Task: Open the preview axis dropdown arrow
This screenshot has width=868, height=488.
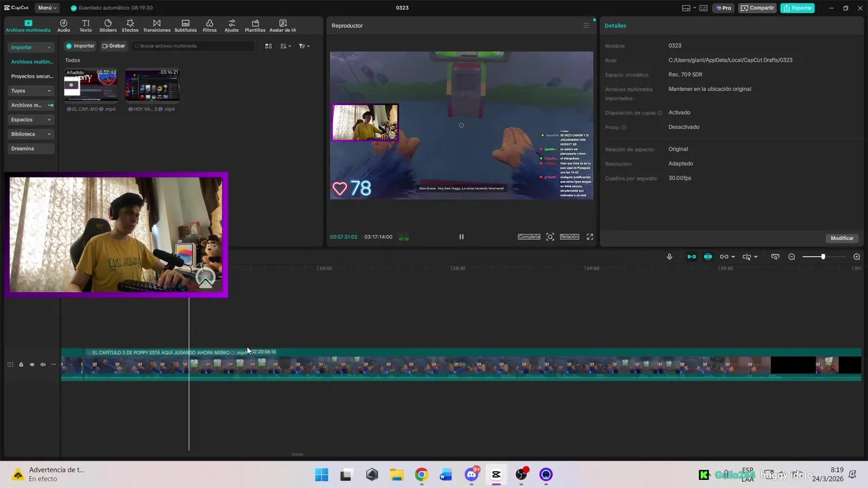Action: (755, 257)
